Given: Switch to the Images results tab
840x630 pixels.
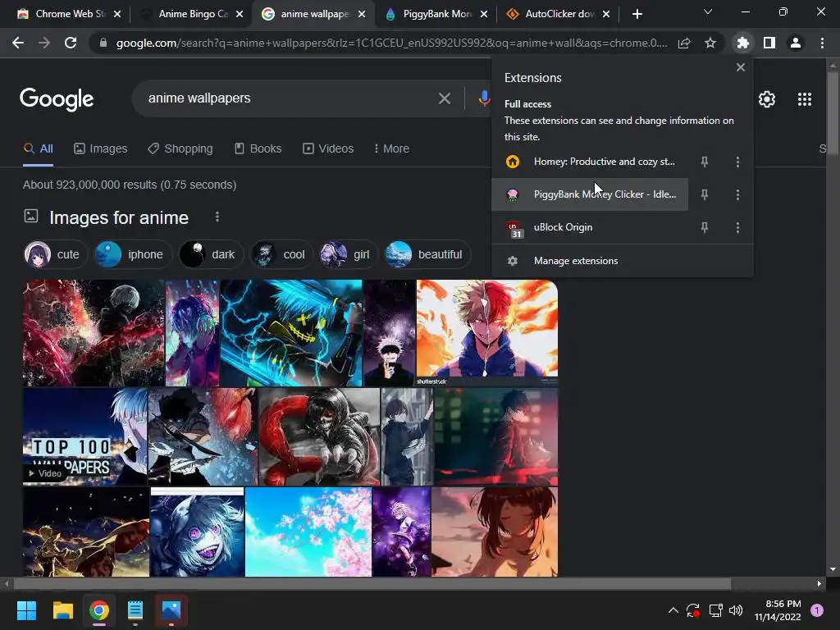Looking at the screenshot, I should 101,149.
